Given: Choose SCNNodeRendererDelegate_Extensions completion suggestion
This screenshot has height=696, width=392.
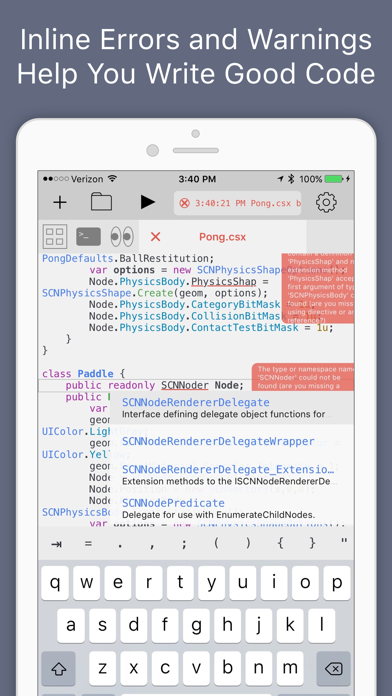Looking at the screenshot, I should tap(232, 475).
